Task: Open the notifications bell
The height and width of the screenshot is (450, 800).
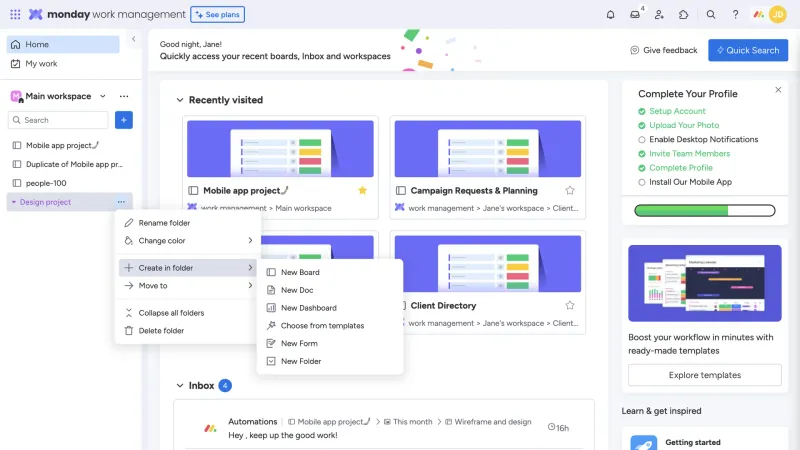Action: click(610, 14)
